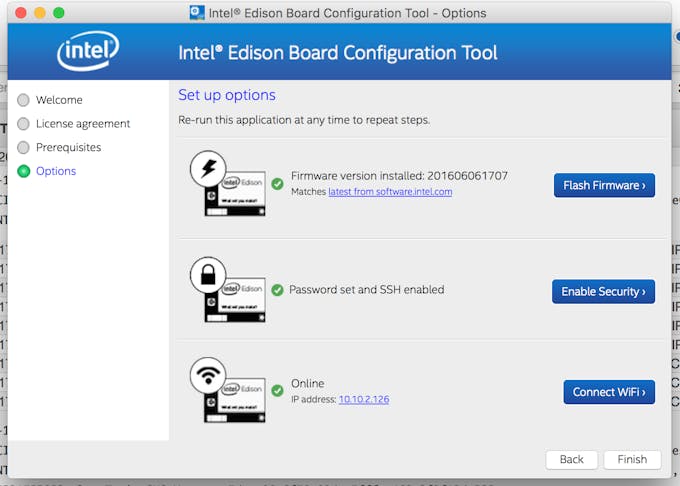
Task: Click the green check beside Online status
Action: click(x=278, y=391)
